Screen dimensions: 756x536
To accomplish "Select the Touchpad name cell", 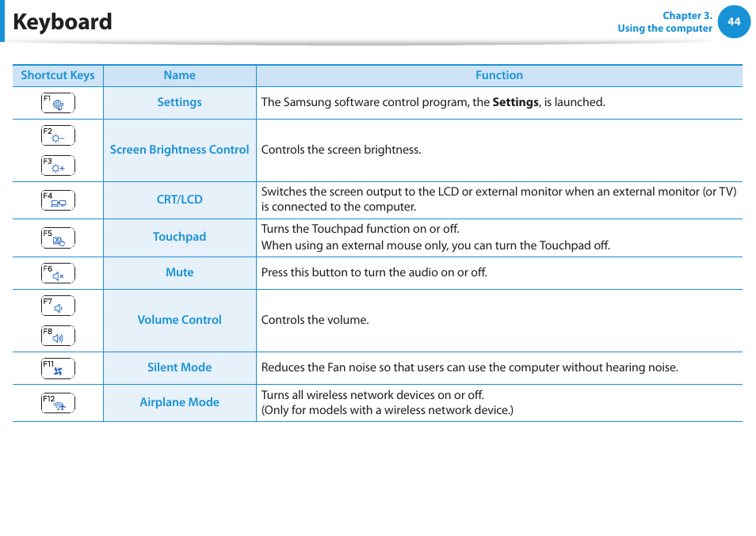I will point(179,238).
